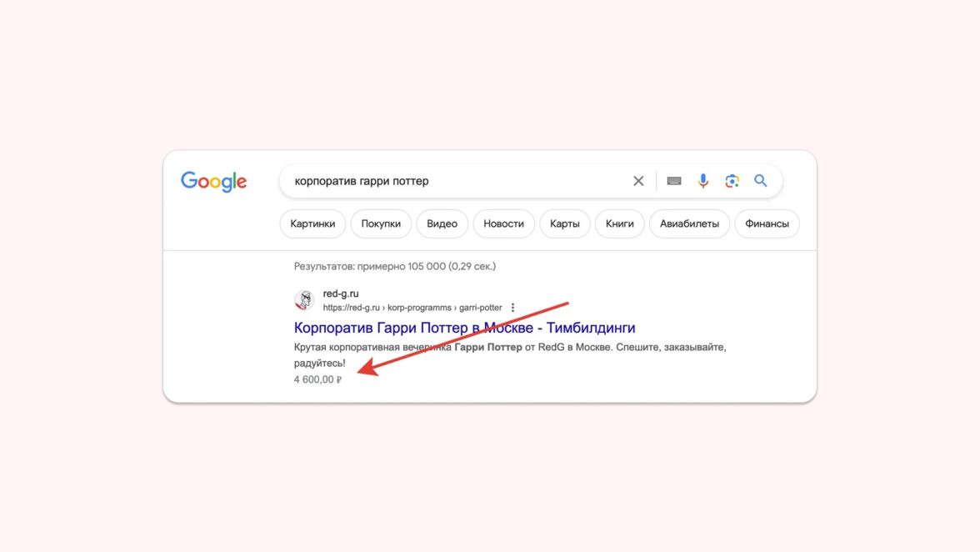The height and width of the screenshot is (552, 980).
Task: Select the Авиабилеты filter chip
Action: (x=689, y=223)
